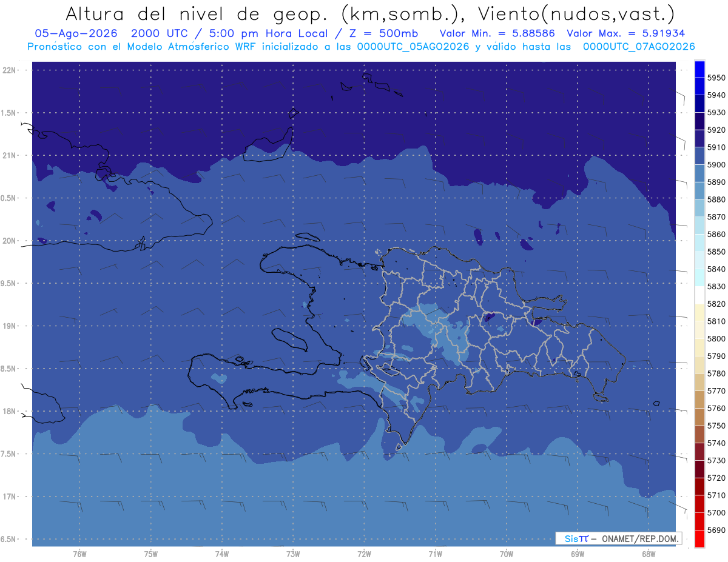Click the 5780 colorbar value
Screen dimensions: 728x562
(716, 373)
